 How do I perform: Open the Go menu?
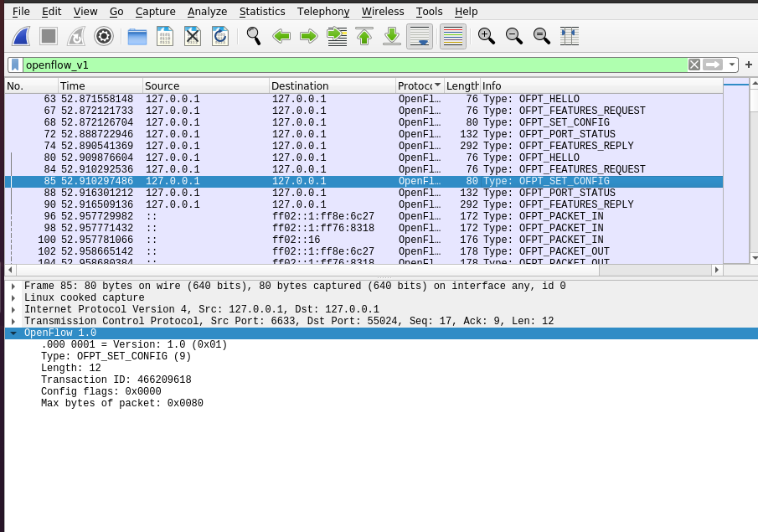click(116, 12)
